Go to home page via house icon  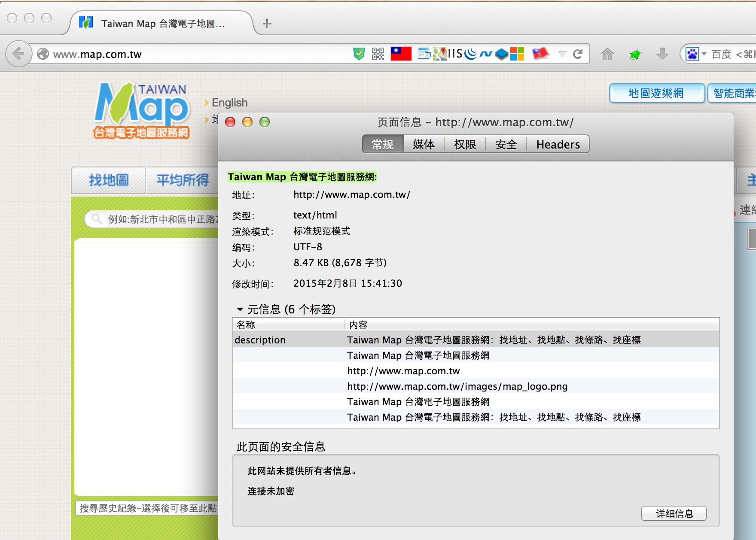point(607,54)
